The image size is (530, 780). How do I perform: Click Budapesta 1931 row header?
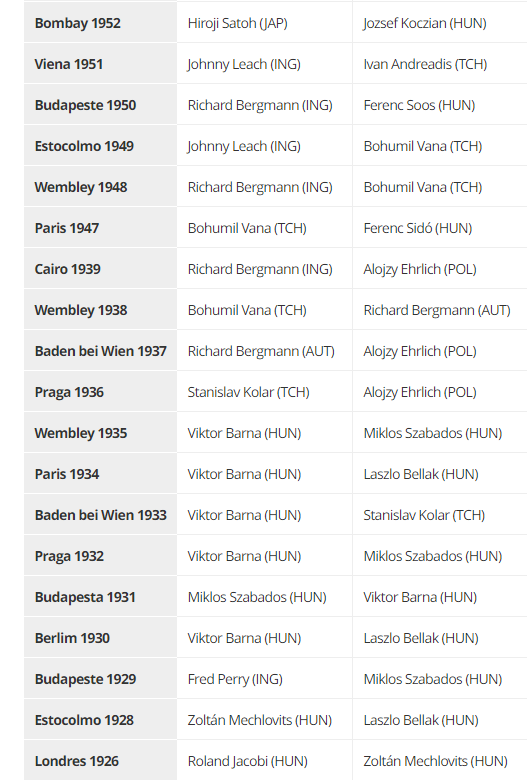pyautogui.click(x=100, y=596)
